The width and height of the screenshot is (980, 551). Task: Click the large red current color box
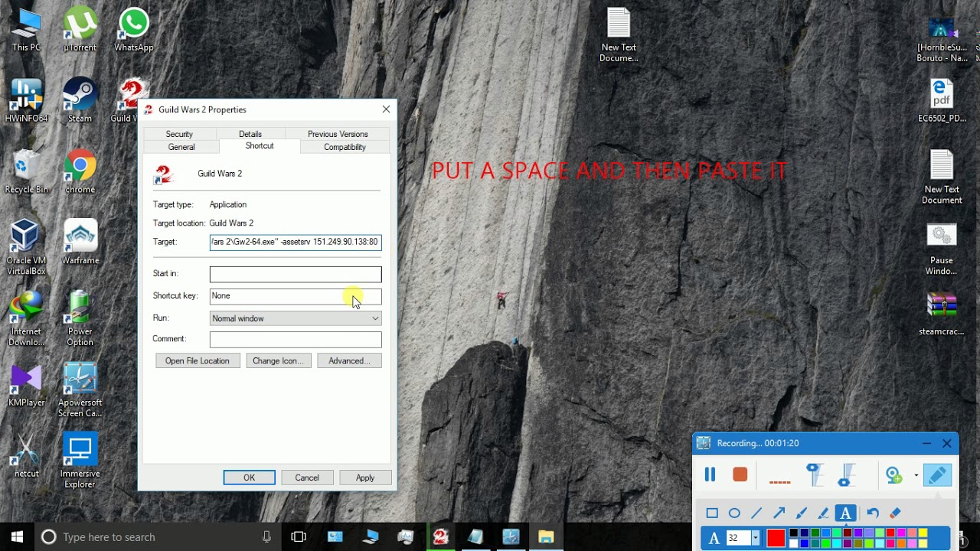click(x=776, y=538)
